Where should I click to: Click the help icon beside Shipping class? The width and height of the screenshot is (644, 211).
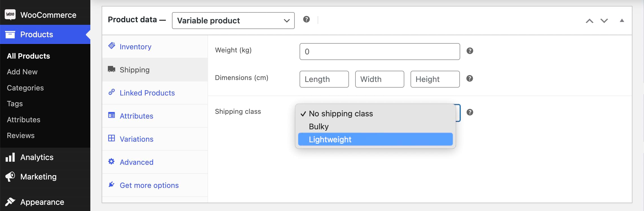coord(470,112)
